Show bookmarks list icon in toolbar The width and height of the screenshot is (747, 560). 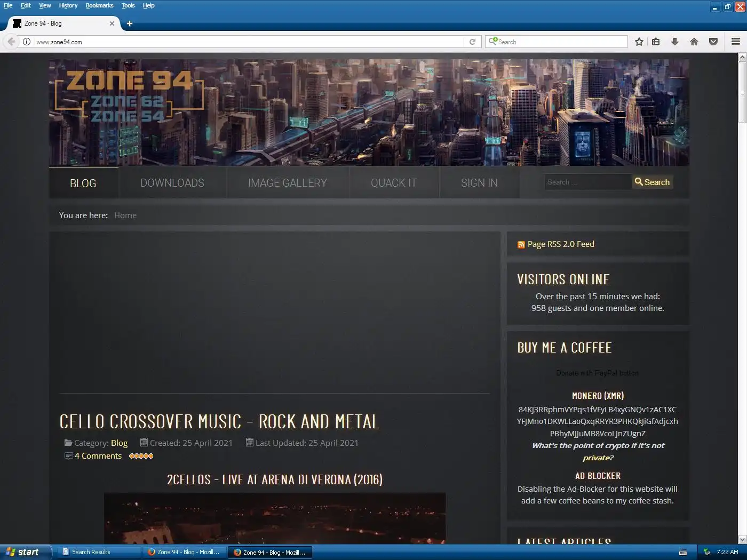coord(656,42)
